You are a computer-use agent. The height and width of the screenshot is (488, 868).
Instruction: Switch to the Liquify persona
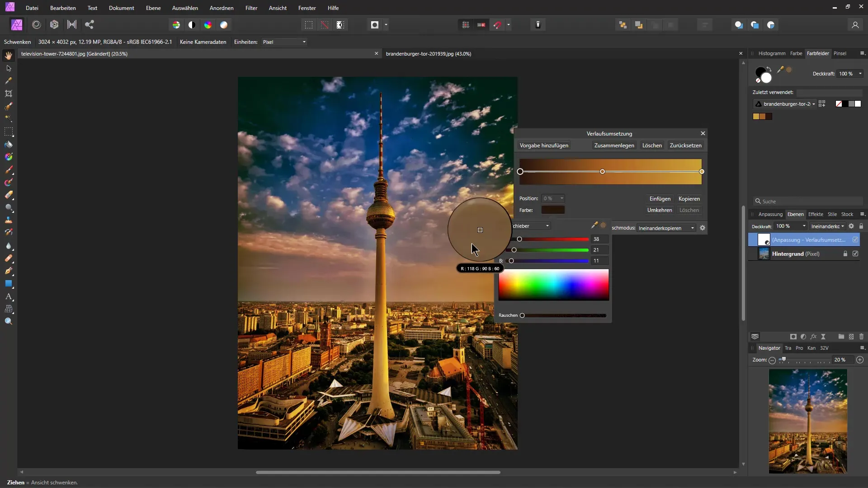coord(37,25)
